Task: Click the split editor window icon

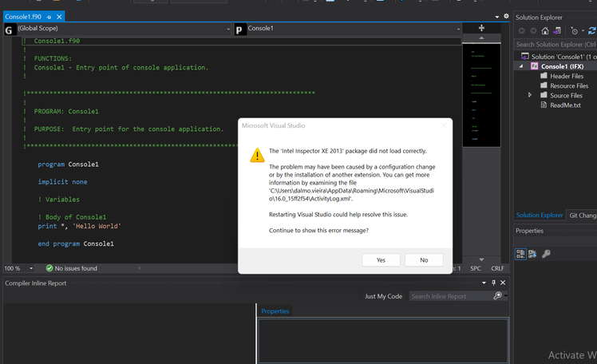Action: [x=481, y=28]
